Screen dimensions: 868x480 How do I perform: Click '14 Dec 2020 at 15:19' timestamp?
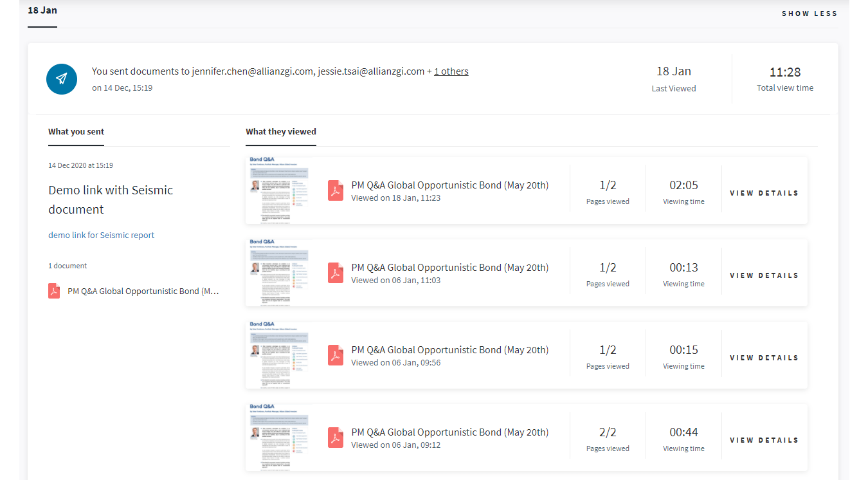click(80, 165)
